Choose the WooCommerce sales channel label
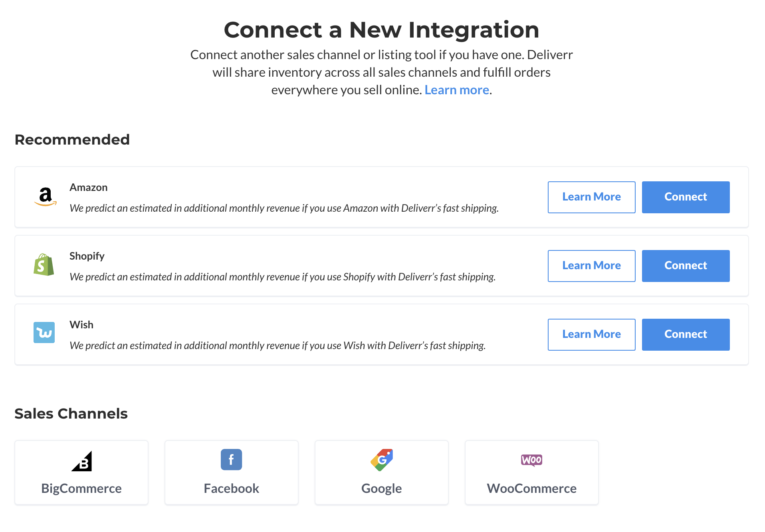 tap(532, 488)
